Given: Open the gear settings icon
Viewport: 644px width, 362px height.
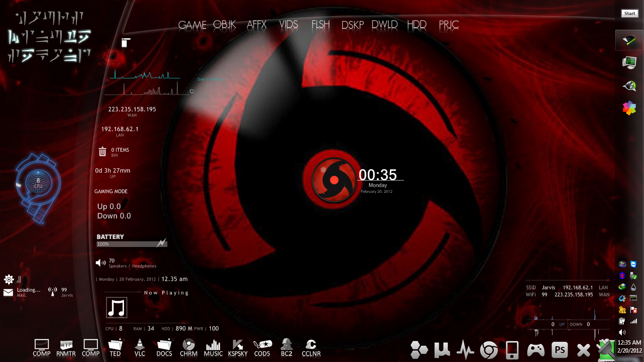Looking at the screenshot, I should 8,279.
